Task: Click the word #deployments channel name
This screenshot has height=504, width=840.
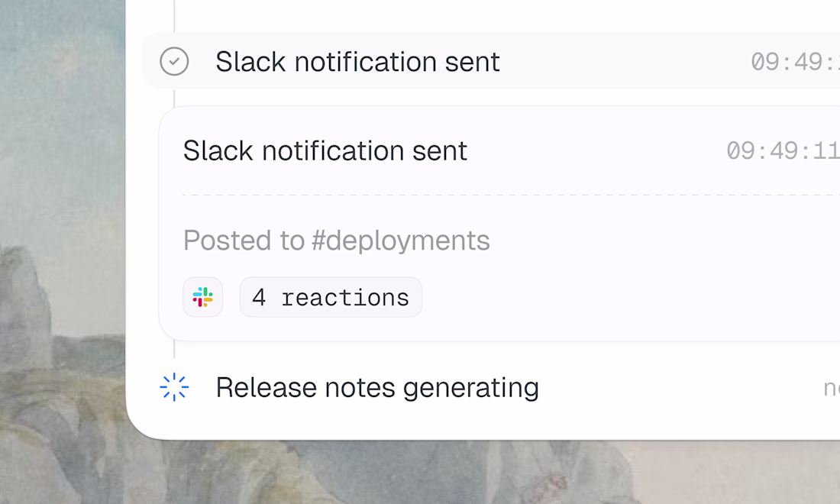Action: click(401, 240)
